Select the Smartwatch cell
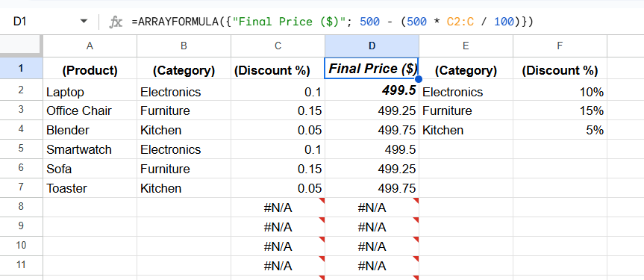This screenshot has width=644, height=280. 90,149
